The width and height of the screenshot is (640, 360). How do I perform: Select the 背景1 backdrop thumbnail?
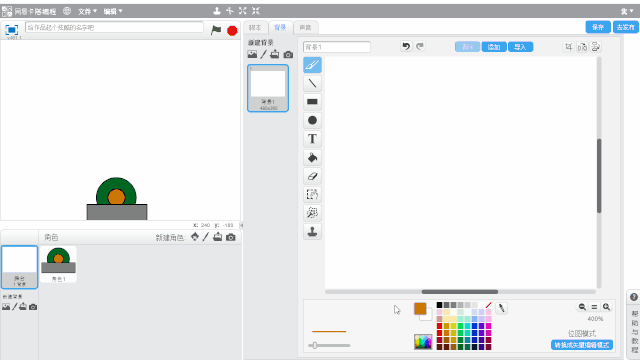[268, 88]
